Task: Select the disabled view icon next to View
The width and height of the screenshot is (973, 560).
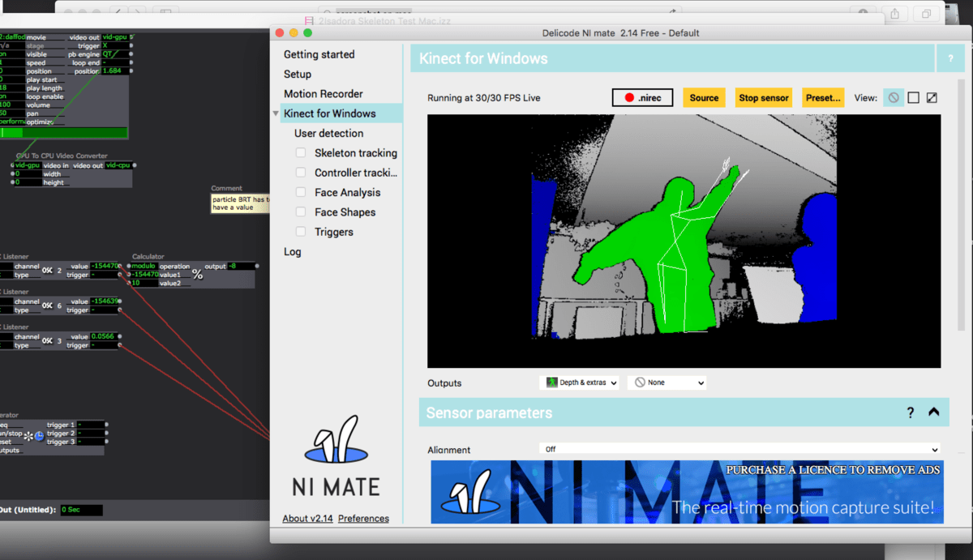Action: pyautogui.click(x=893, y=98)
